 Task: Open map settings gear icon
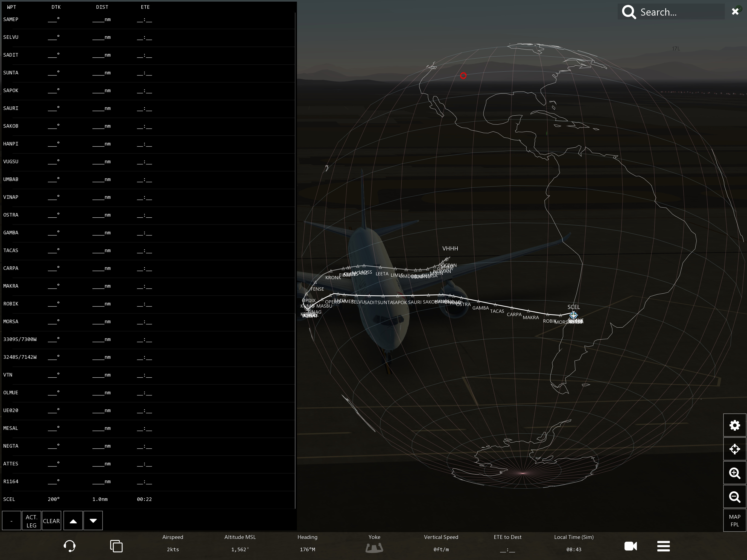pos(734,425)
